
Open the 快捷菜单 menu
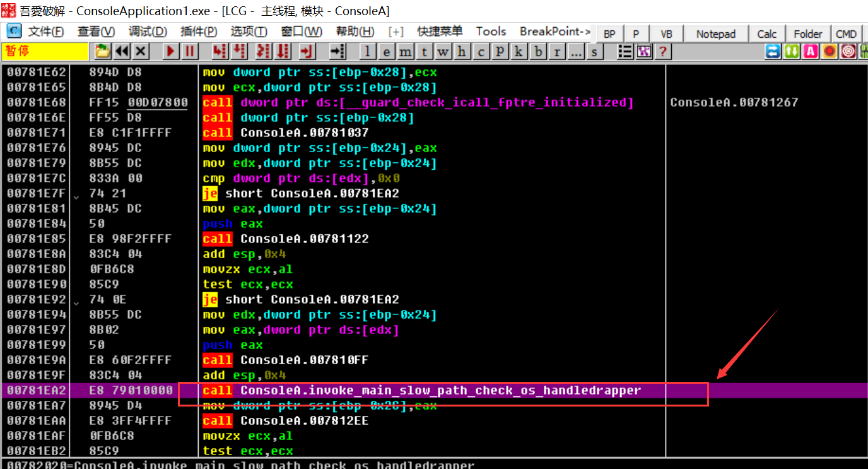pos(440,32)
